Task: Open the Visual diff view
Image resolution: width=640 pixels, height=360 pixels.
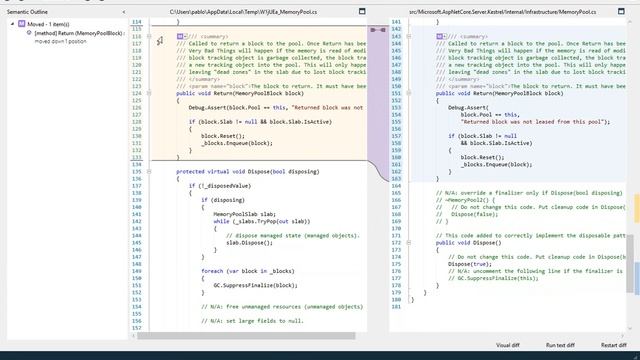Action: pos(507,345)
